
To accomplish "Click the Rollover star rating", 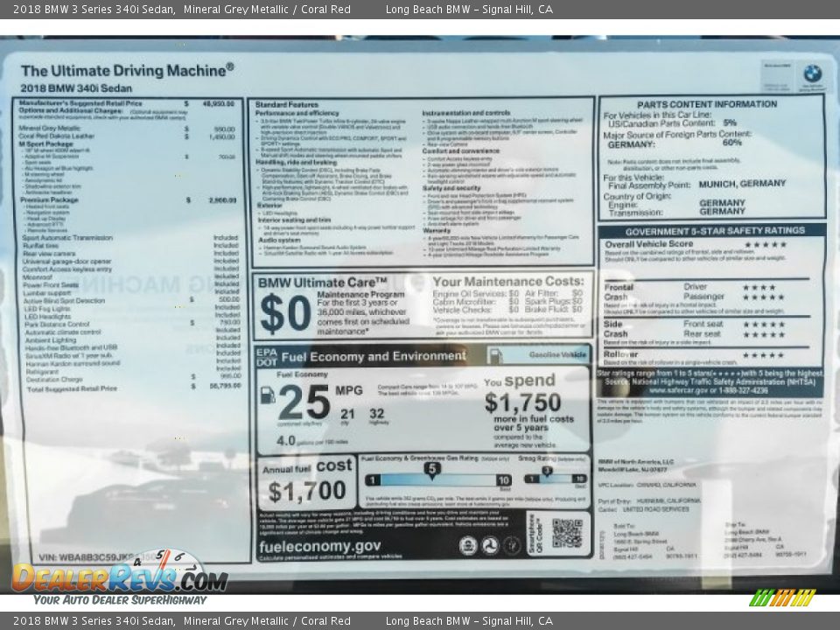I will [764, 355].
